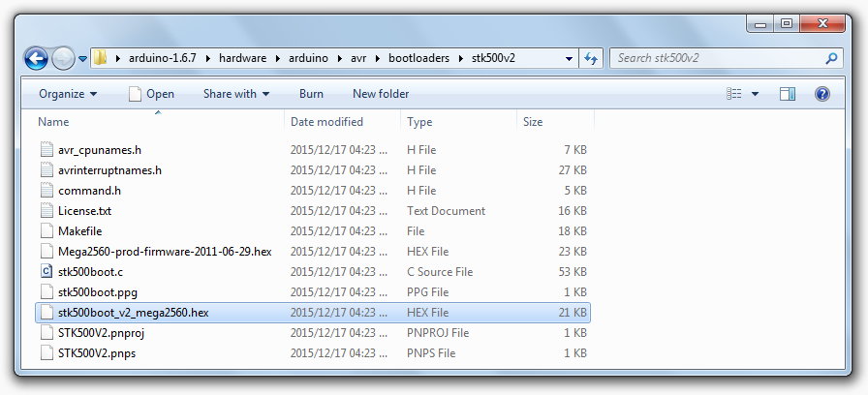Expand the address bar history dropdown
Screen dimensions: 868x395
pos(571,58)
